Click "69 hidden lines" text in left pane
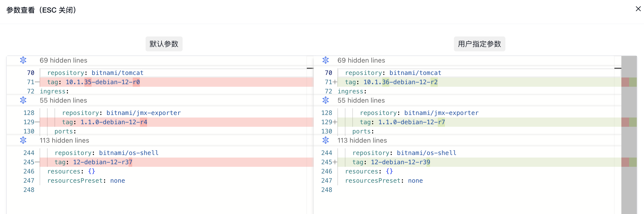This screenshot has height=214, width=644. point(64,60)
